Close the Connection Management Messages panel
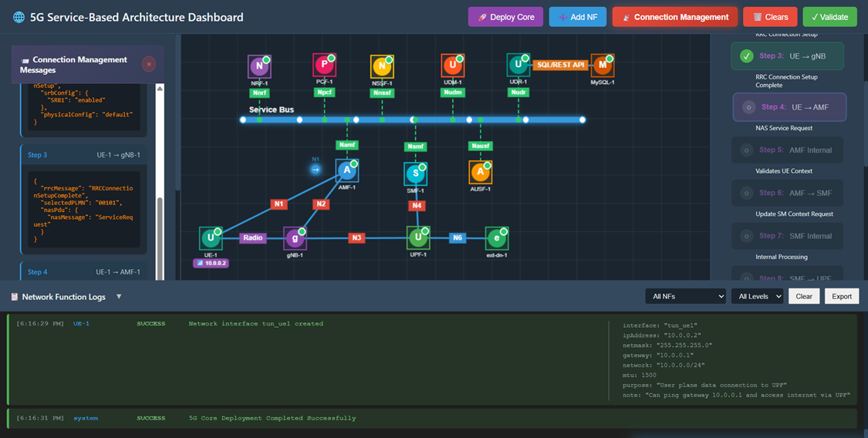This screenshot has width=868, height=438. (149, 64)
